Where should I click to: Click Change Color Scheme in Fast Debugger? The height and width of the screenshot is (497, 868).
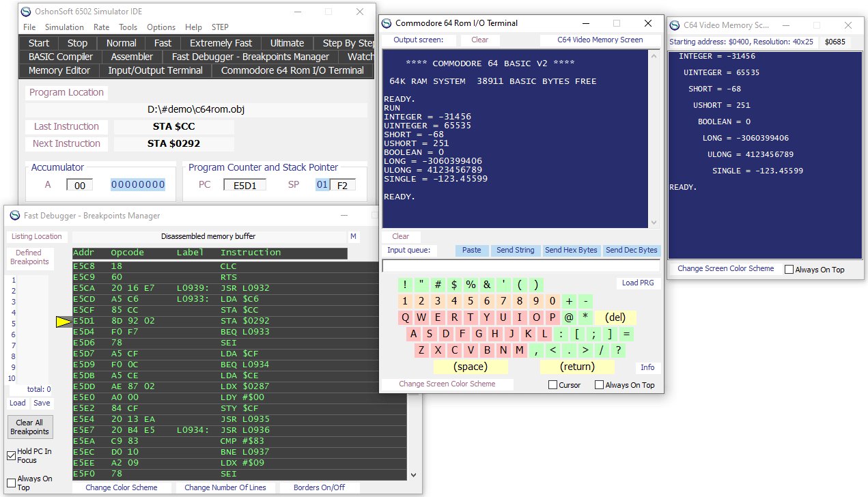click(x=121, y=487)
